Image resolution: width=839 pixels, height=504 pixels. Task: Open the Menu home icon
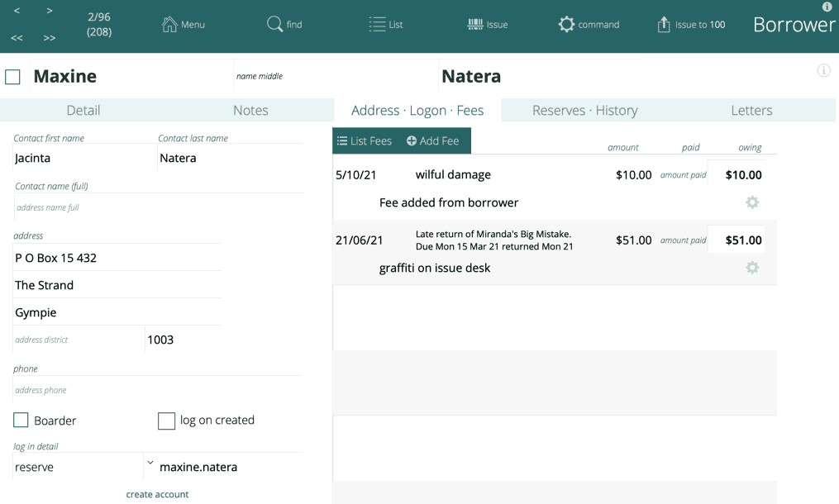tap(169, 24)
